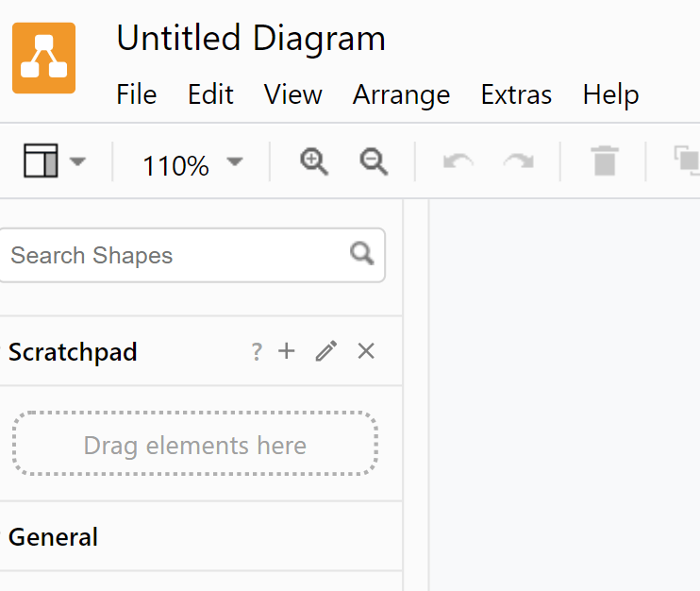Screen dimensions: 700x591
Task: Open Scratchpad help question mark
Action: click(x=256, y=352)
